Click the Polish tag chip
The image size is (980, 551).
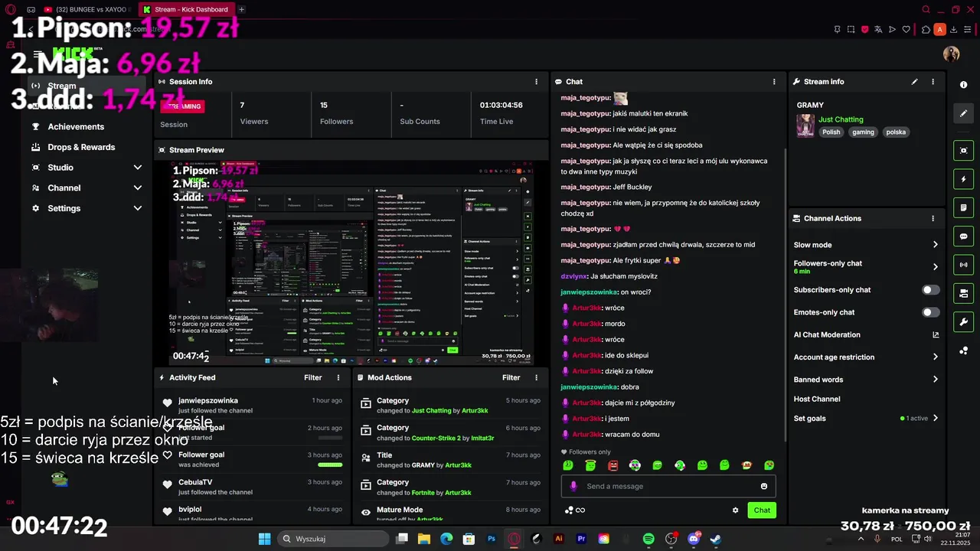pyautogui.click(x=831, y=132)
